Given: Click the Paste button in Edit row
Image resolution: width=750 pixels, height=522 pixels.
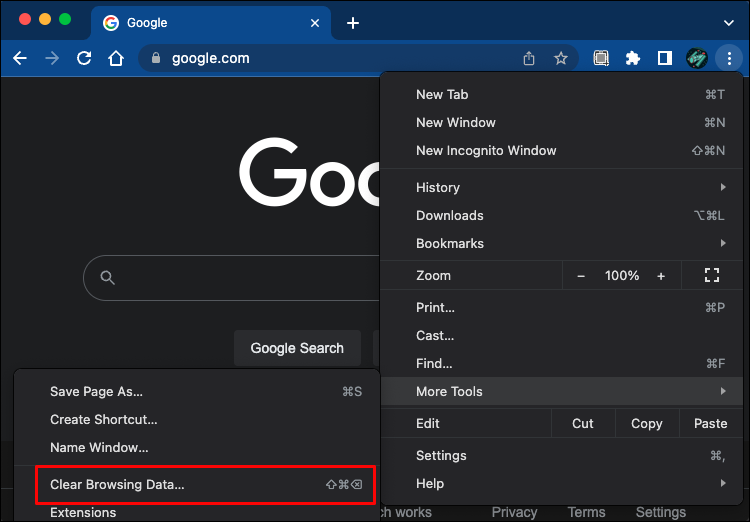Looking at the screenshot, I should (x=710, y=423).
